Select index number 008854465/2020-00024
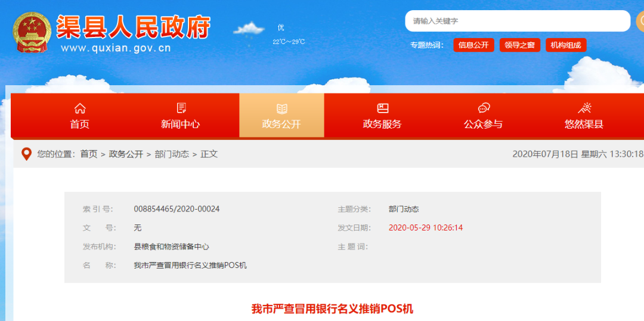The image size is (644, 321). pos(177,209)
